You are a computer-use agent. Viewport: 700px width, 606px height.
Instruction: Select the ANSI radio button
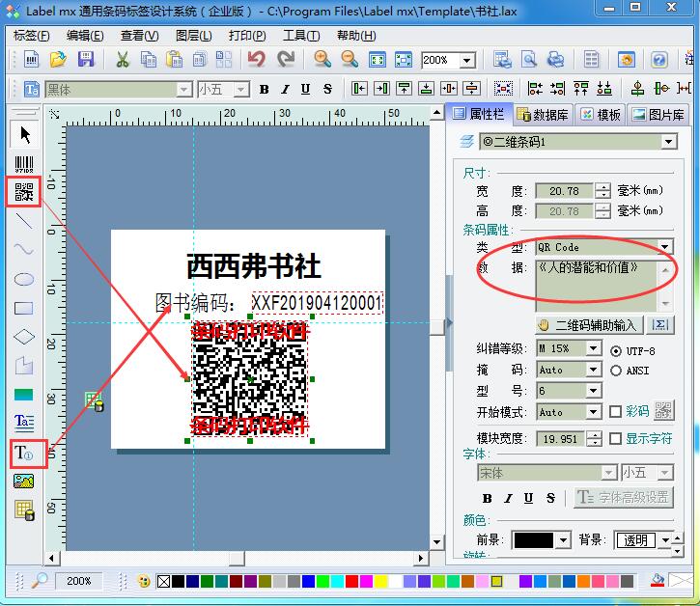616,371
